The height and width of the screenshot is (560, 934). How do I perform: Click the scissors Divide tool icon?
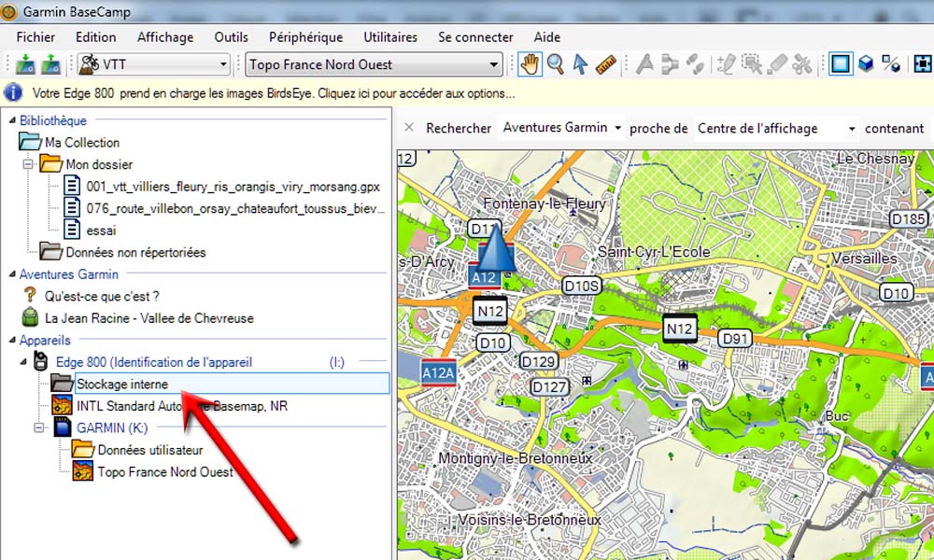tap(802, 64)
